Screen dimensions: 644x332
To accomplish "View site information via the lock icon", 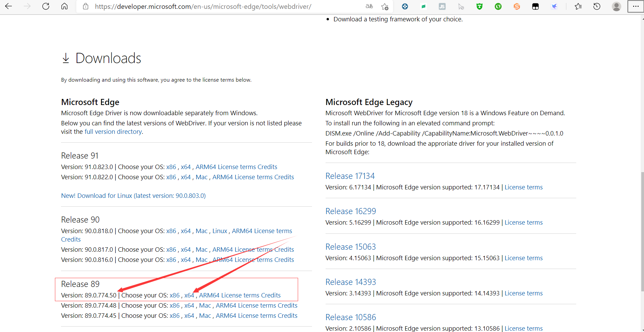I will [x=86, y=6].
